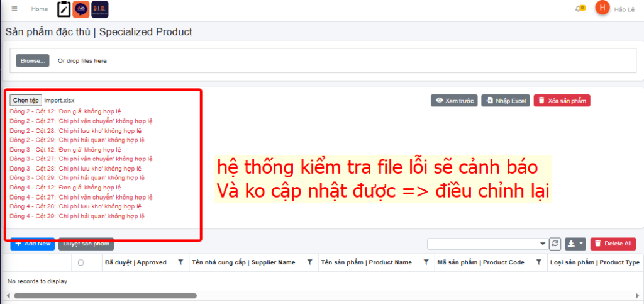Click the grid horizontal scrollbar
Image resolution: width=644 pixels, height=304 pixels.
tap(101, 295)
